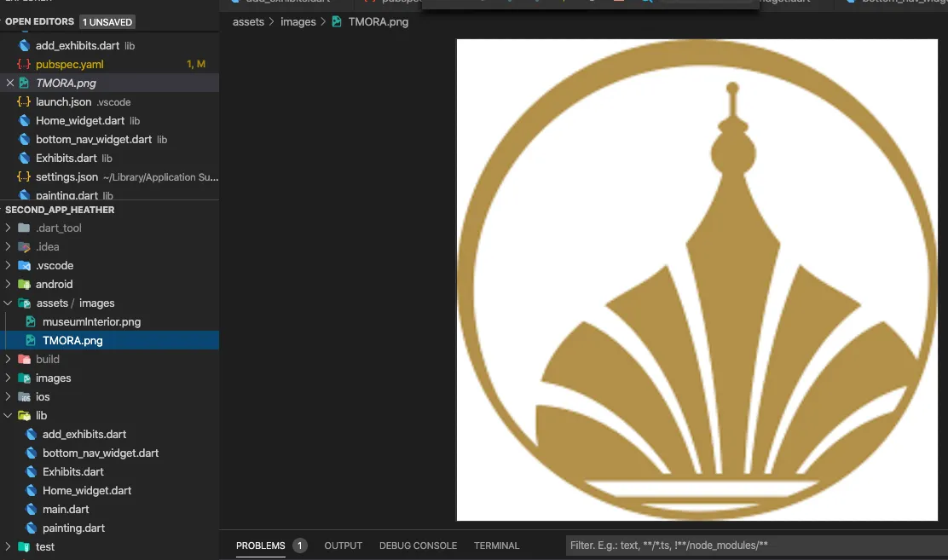The width and height of the screenshot is (948, 560).
Task: Click JSON icon beside launch.json
Action: tap(24, 101)
